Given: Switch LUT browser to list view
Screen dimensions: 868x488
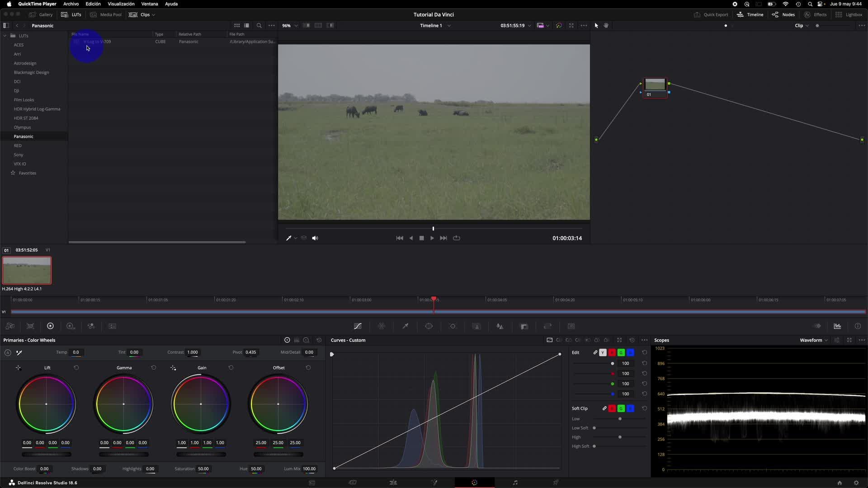Looking at the screenshot, I should click(x=247, y=26).
